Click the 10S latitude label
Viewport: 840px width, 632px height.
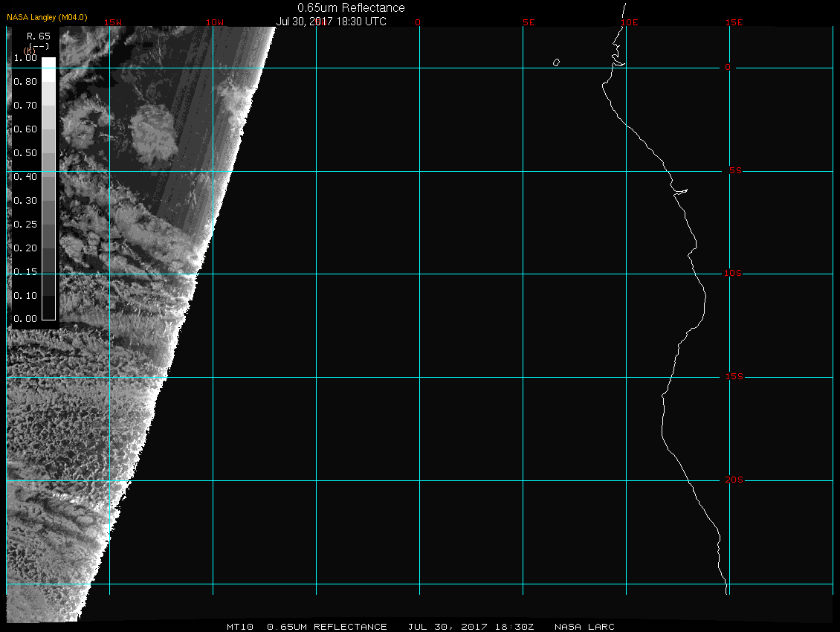[733, 274]
